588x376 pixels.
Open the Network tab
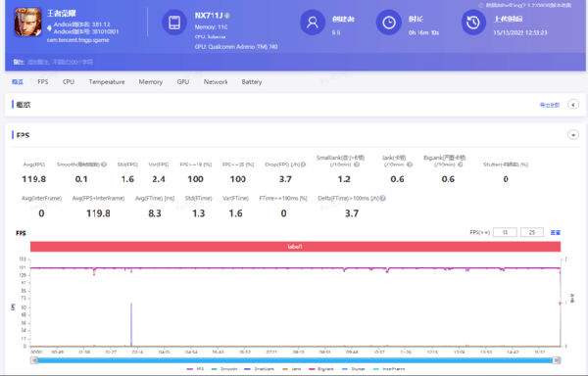pos(216,81)
